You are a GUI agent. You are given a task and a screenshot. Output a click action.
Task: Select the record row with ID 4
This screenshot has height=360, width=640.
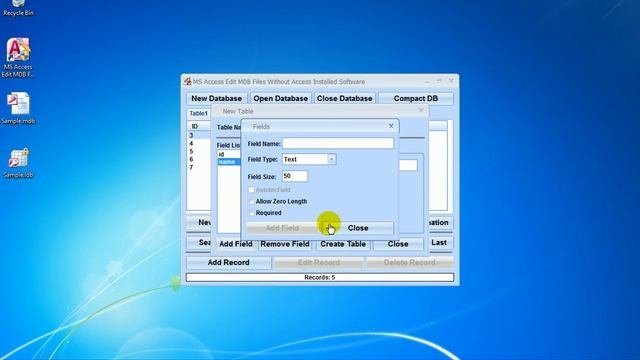pyautogui.click(x=199, y=143)
